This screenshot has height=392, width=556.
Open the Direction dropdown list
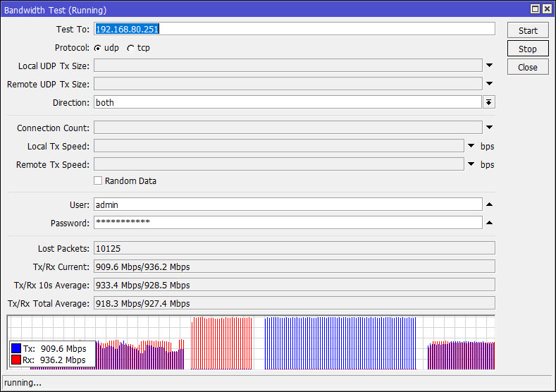click(x=488, y=102)
